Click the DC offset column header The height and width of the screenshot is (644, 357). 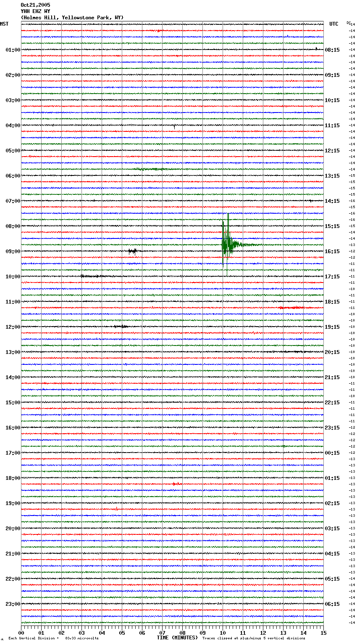(349, 23)
